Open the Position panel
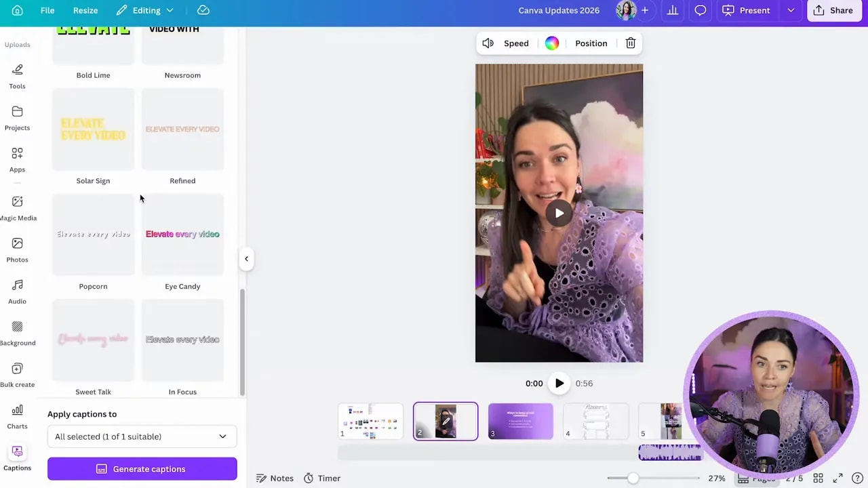 point(591,43)
